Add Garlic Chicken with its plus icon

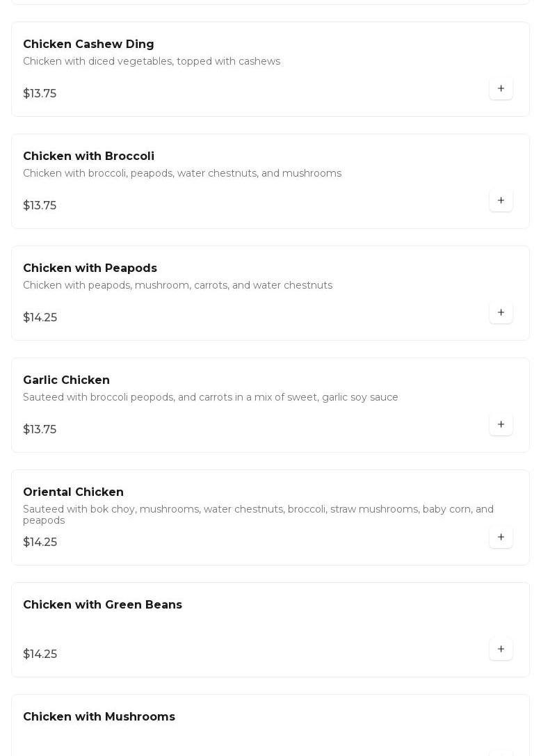click(501, 424)
